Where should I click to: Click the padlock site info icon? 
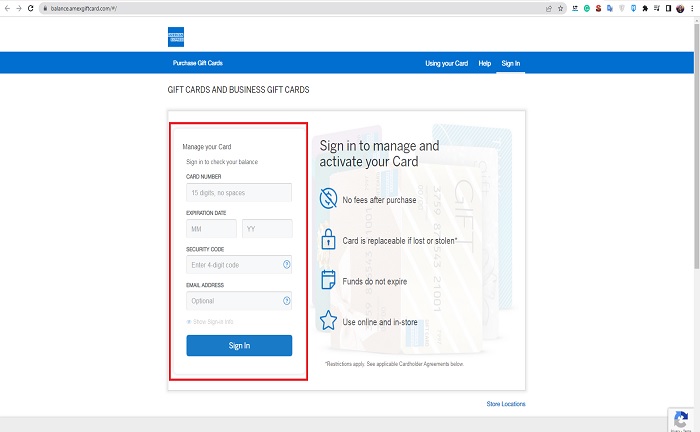[x=45, y=8]
